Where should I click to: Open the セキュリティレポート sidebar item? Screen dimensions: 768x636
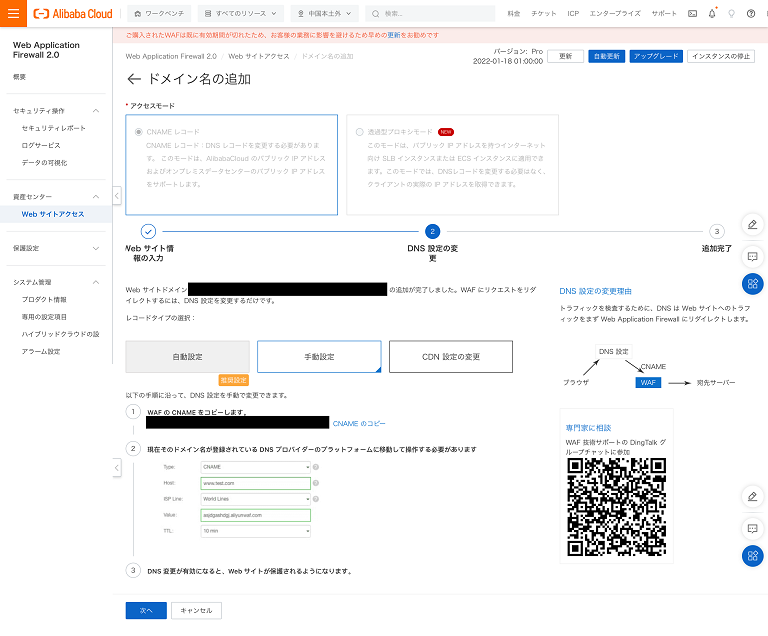54,128
